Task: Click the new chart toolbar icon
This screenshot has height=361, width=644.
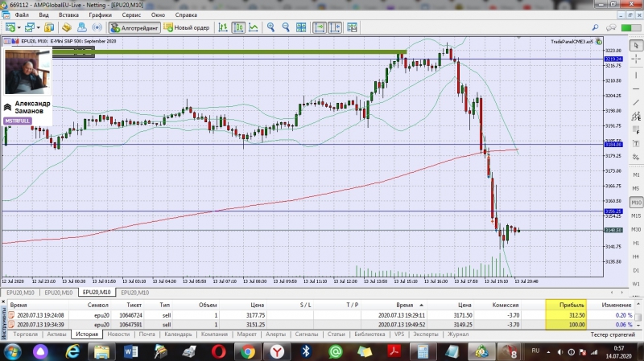Action: (10, 27)
